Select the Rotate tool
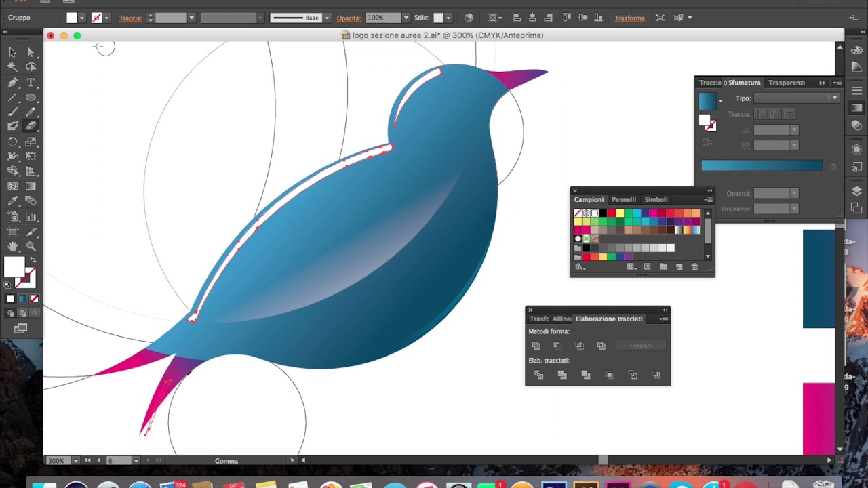The height and width of the screenshot is (488, 868). (13, 142)
